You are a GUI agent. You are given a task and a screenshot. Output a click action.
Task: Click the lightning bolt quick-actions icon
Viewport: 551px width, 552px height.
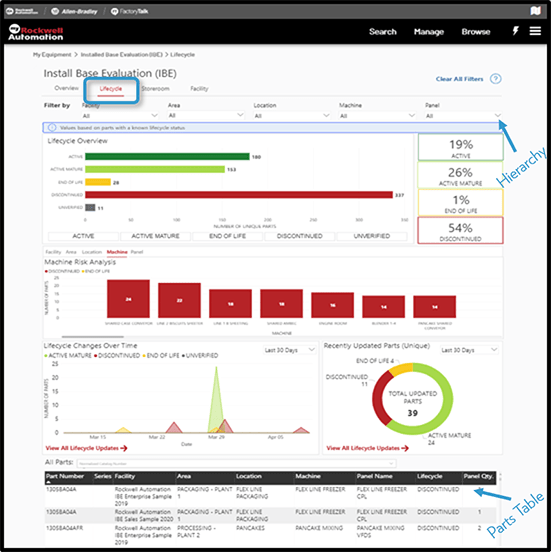(x=515, y=31)
